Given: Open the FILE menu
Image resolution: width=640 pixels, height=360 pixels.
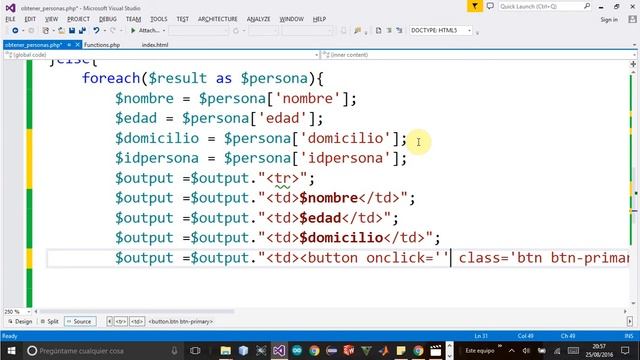Looking at the screenshot, I should [10, 19].
